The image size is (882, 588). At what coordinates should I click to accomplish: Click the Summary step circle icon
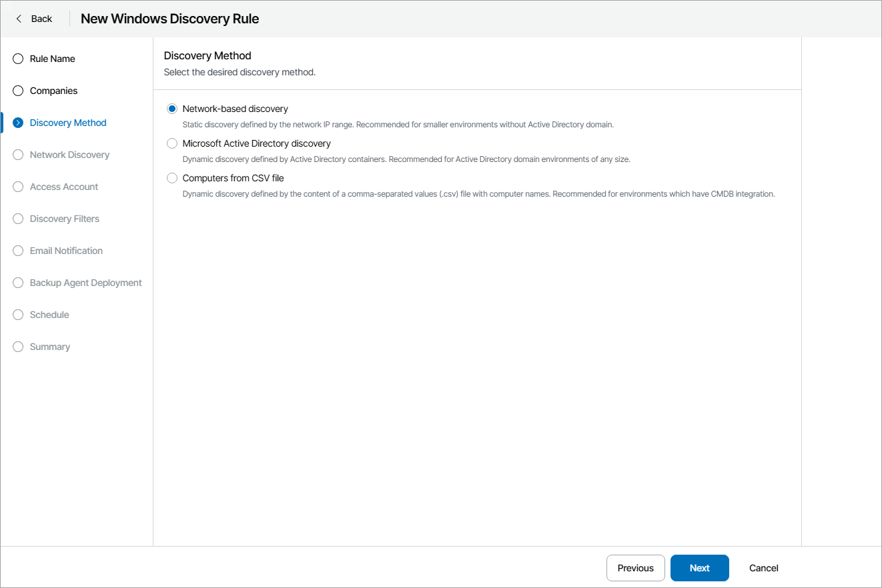click(17, 347)
